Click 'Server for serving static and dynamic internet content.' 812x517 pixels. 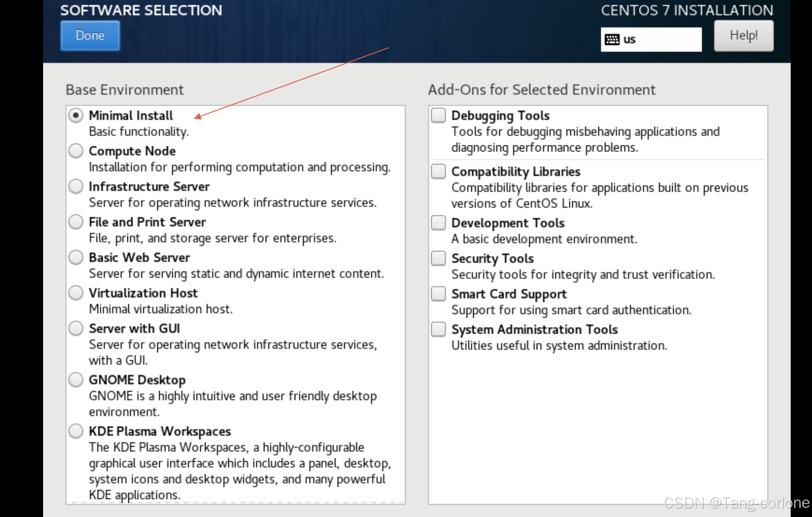[x=236, y=274]
